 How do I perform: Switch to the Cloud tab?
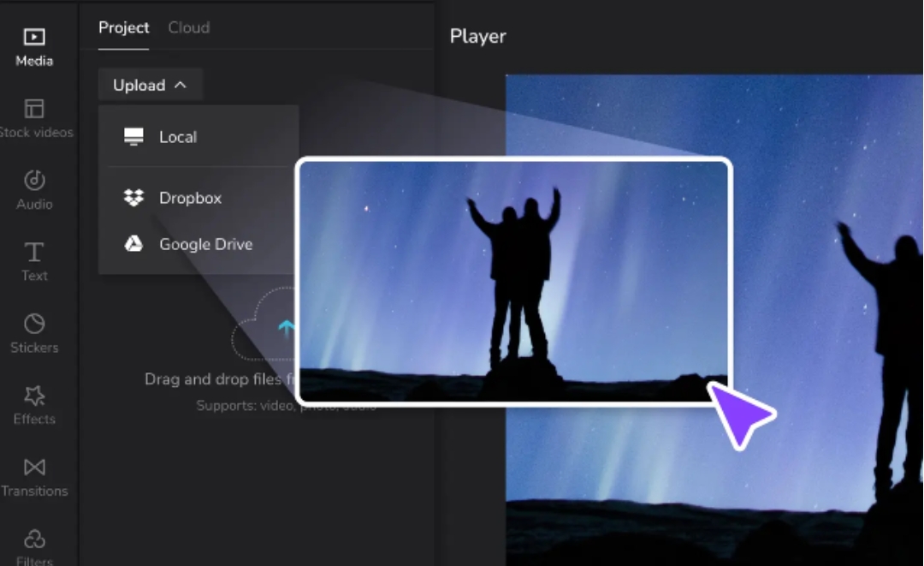pyautogui.click(x=188, y=27)
